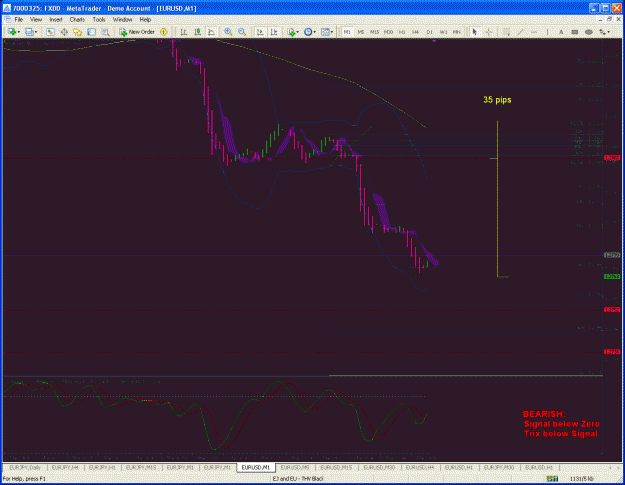Click the connection status bars icon
The height and width of the screenshot is (485, 625).
[552, 479]
